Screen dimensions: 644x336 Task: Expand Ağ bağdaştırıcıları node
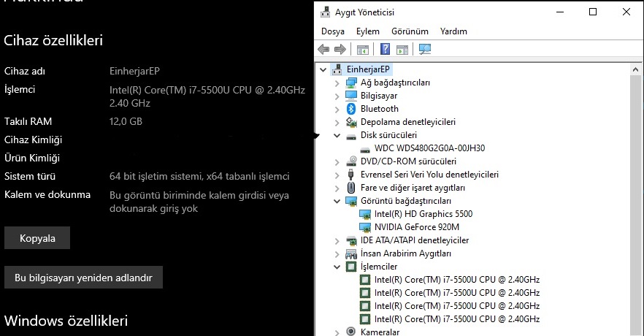coord(337,83)
